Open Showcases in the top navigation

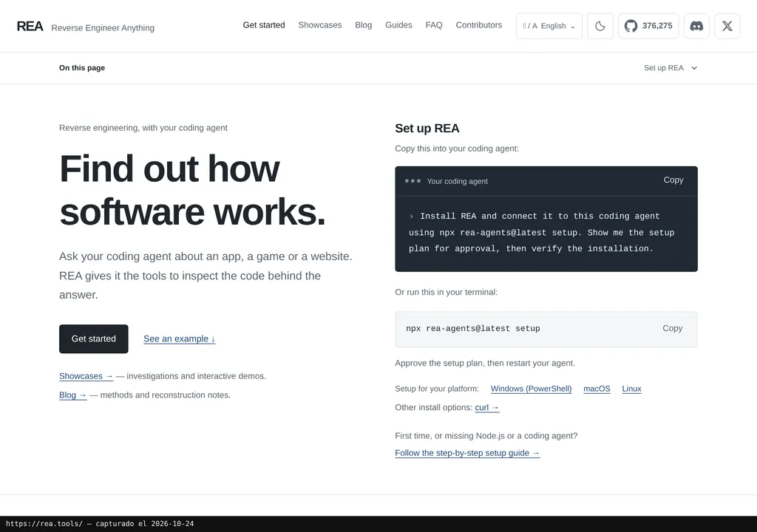pyautogui.click(x=319, y=25)
